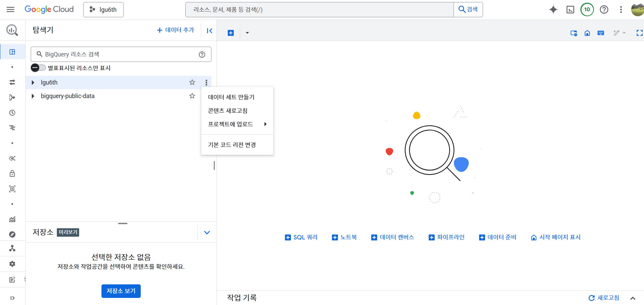Expand the lgu6th project tree node

tap(33, 83)
